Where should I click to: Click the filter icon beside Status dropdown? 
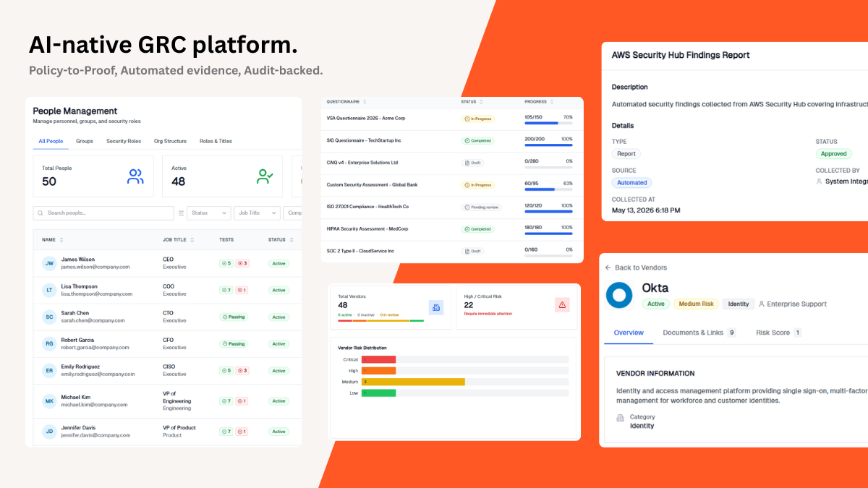click(182, 213)
